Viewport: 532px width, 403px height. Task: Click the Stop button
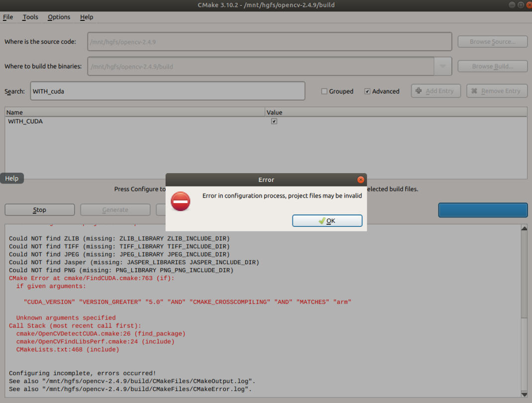[x=40, y=210]
